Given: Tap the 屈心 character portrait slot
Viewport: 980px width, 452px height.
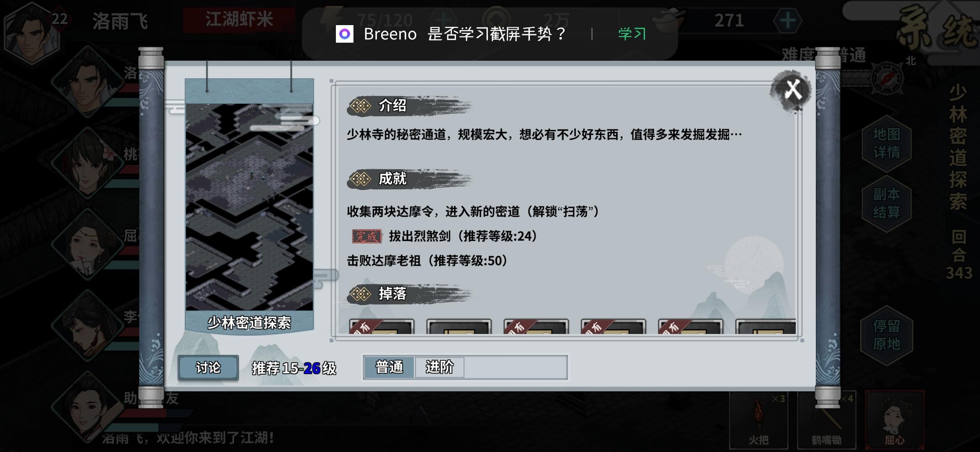Looking at the screenshot, I should (895, 420).
